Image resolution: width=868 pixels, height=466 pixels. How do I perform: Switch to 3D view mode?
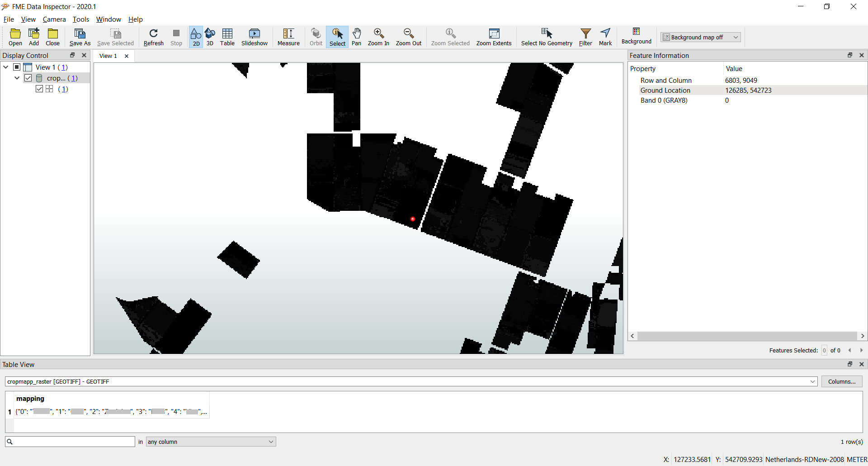[x=210, y=37]
